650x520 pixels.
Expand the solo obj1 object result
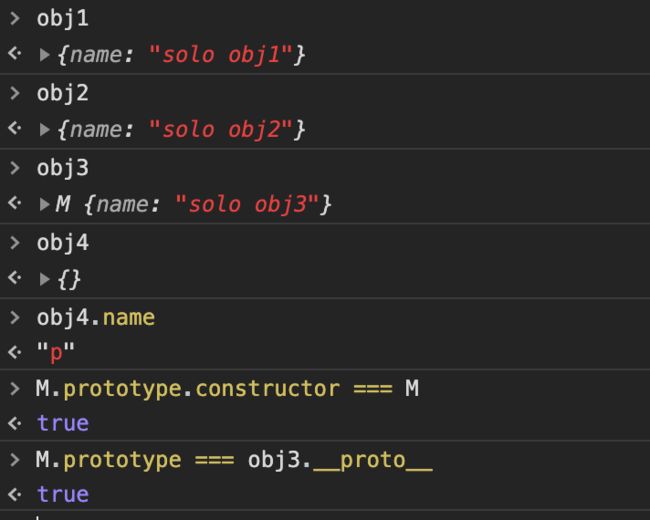coord(44,55)
